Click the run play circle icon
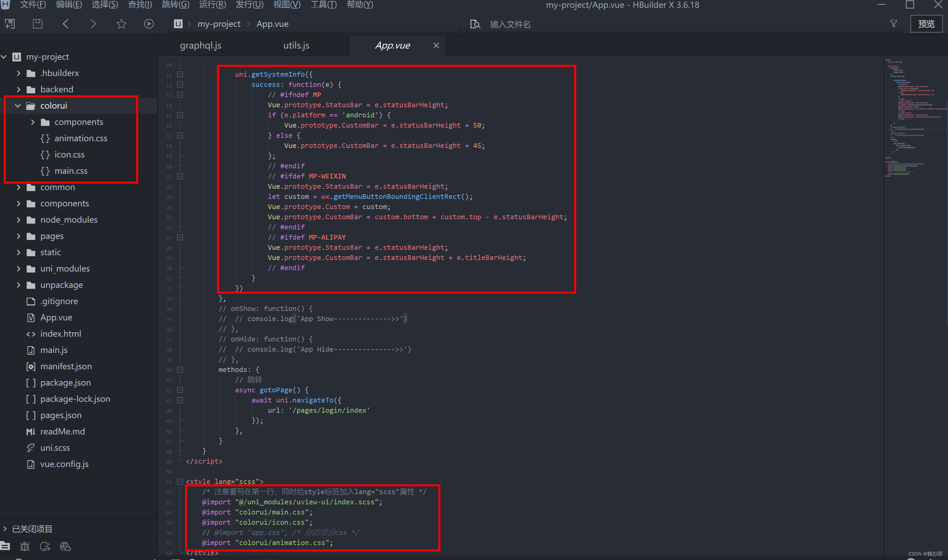Screen dimensions: 948x560 tap(149, 24)
